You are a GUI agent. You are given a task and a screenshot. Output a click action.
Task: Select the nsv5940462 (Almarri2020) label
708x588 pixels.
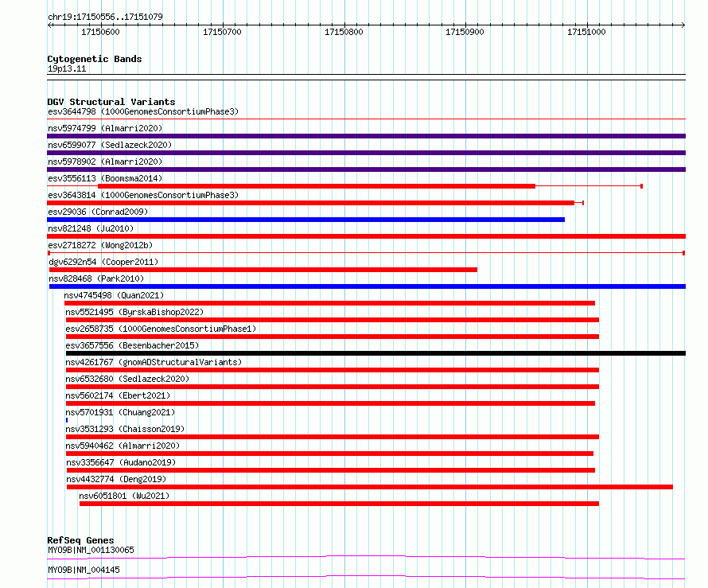[x=123, y=446]
